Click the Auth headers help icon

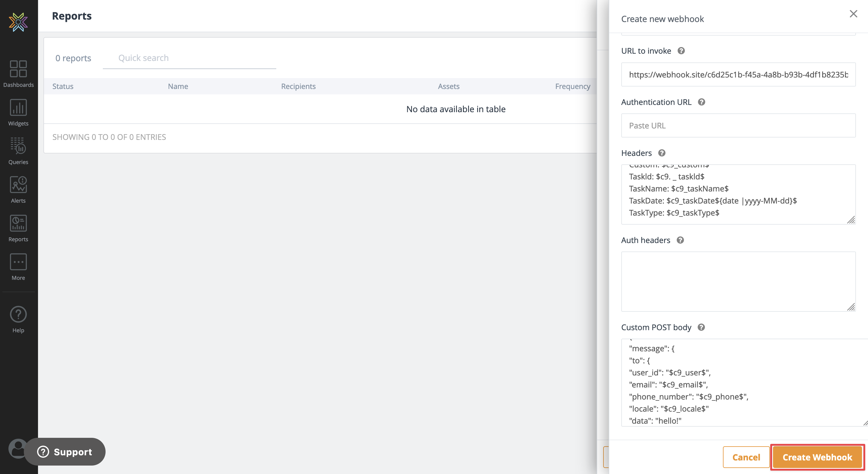coord(680,240)
